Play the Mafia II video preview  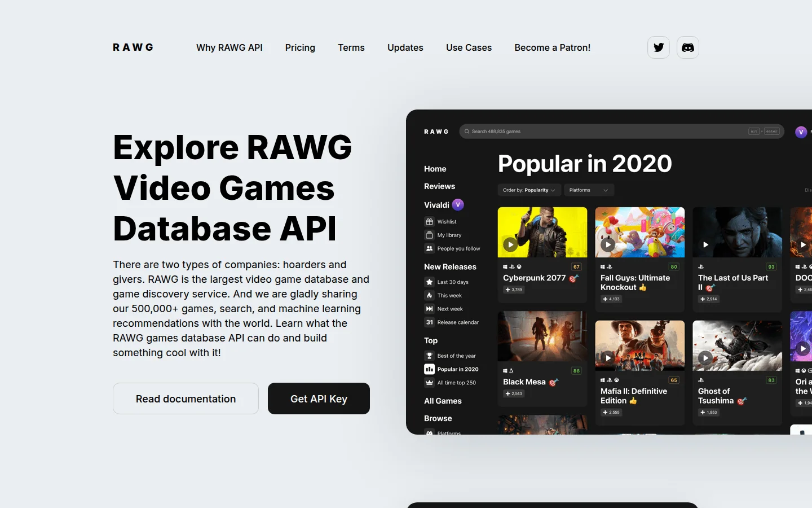pos(608,358)
